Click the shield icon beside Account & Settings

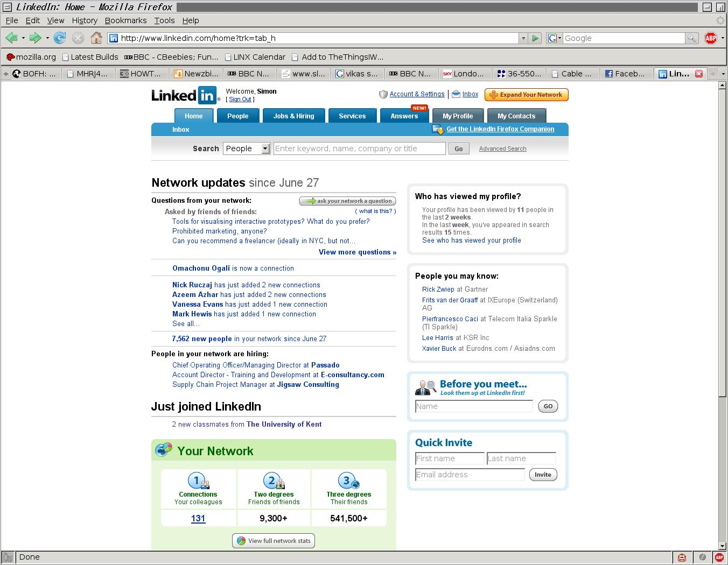coord(383,94)
